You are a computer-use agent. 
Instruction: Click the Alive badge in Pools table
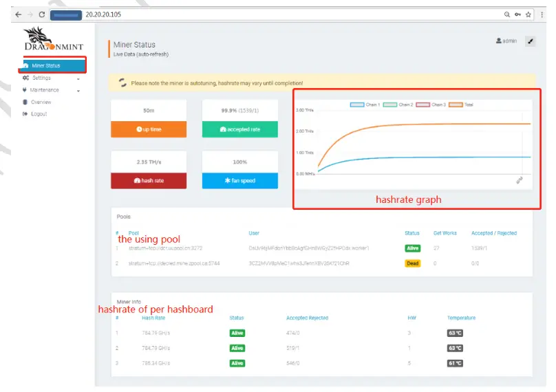pyautogui.click(x=413, y=248)
